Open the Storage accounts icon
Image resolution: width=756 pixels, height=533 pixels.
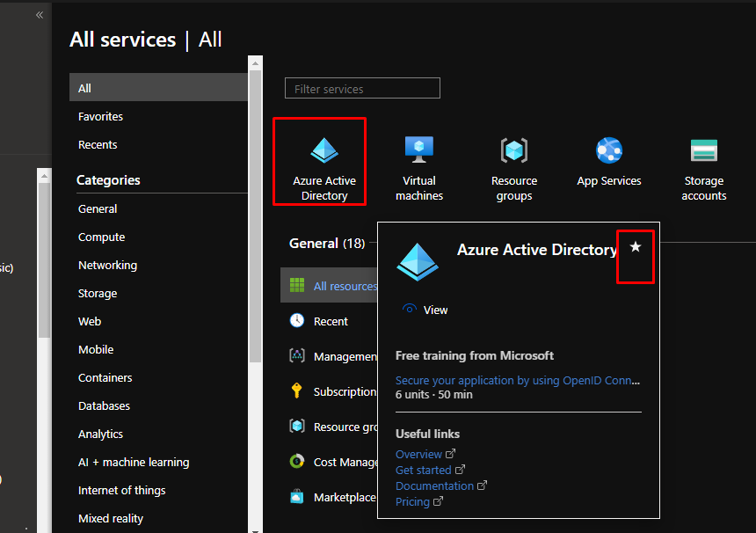pos(703,150)
